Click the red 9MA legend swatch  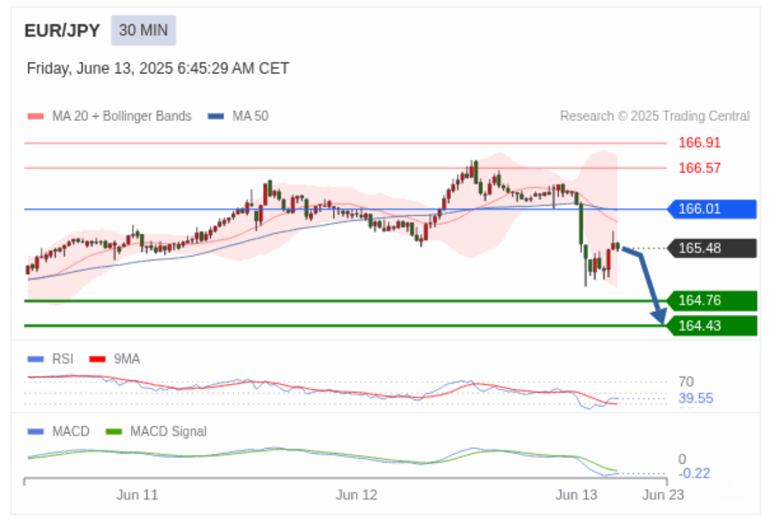point(97,359)
